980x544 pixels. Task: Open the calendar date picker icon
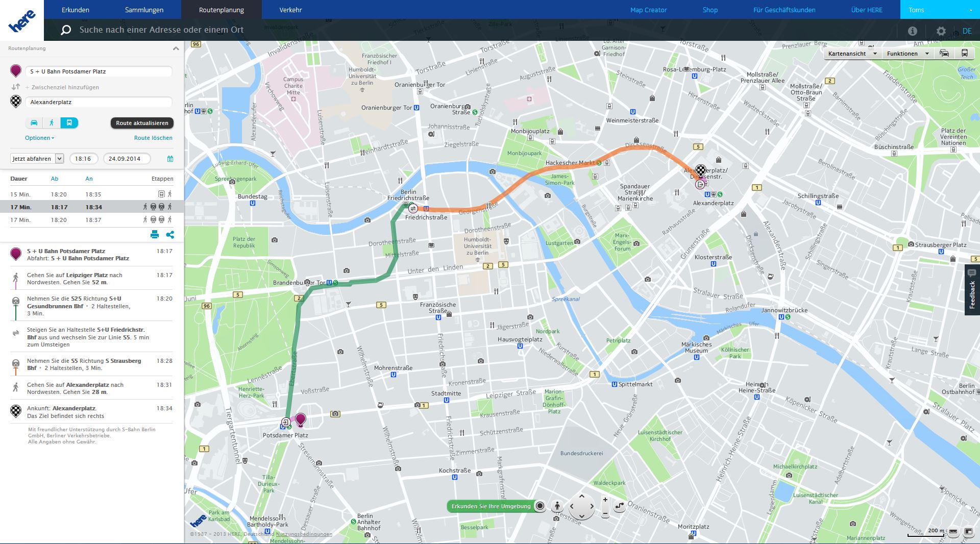tap(170, 159)
